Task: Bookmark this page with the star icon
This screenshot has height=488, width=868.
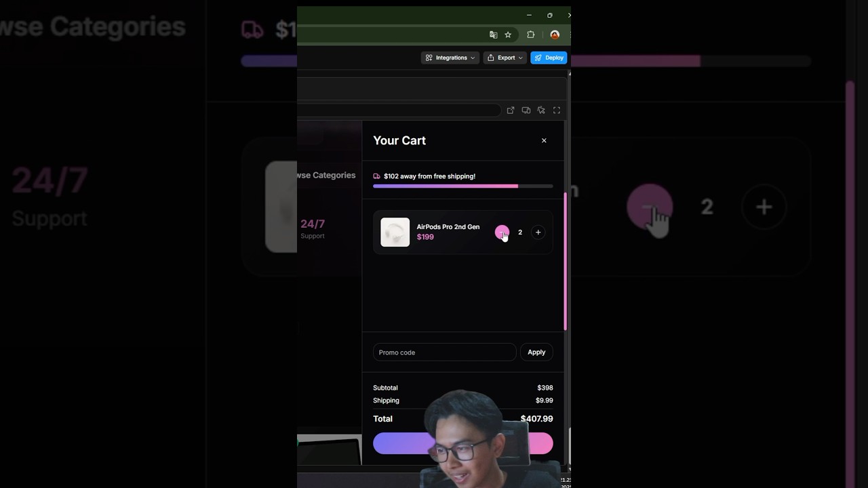Action: (x=508, y=35)
